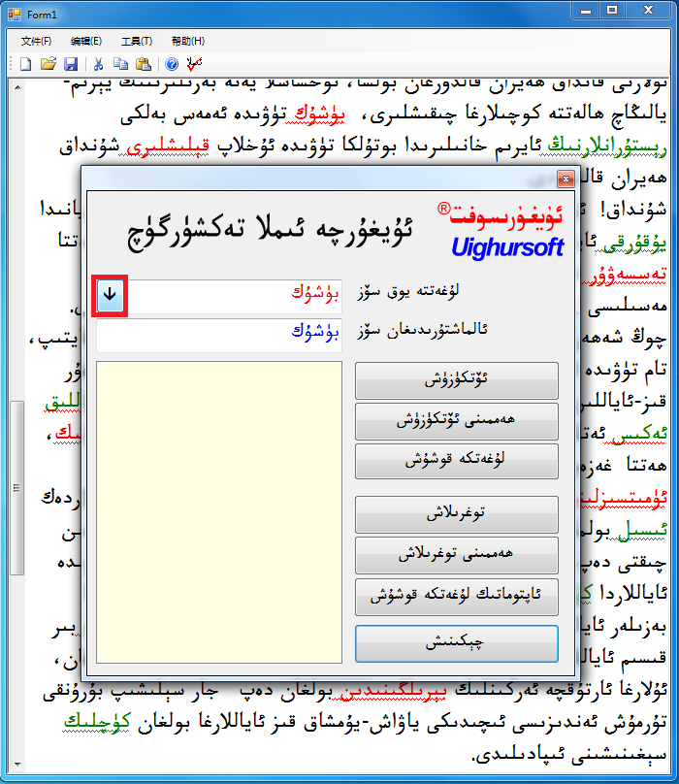Open the 编辑(E) menu
Screen dimensions: 679x784
pyautogui.click(x=86, y=41)
